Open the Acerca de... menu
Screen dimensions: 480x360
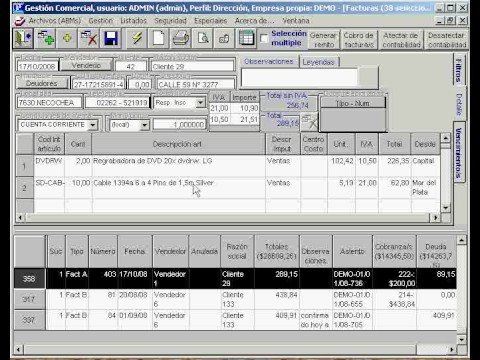[x=255, y=21]
